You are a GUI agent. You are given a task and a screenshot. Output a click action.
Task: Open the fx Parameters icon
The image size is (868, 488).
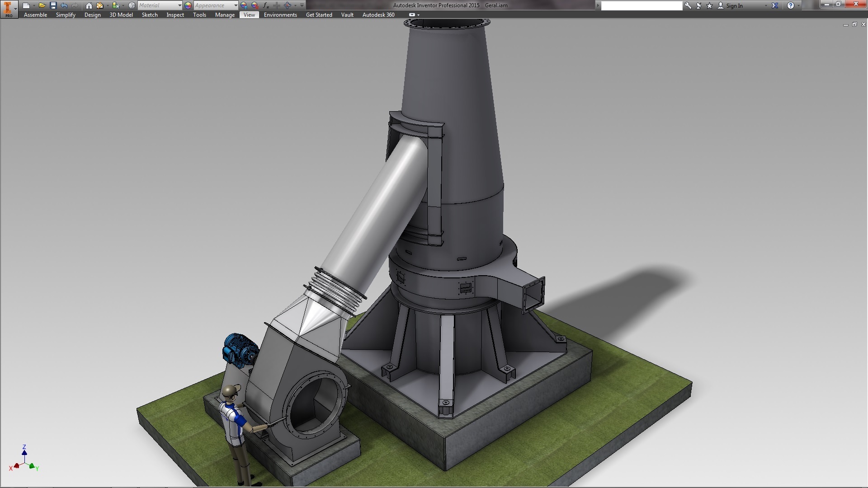click(x=266, y=5)
